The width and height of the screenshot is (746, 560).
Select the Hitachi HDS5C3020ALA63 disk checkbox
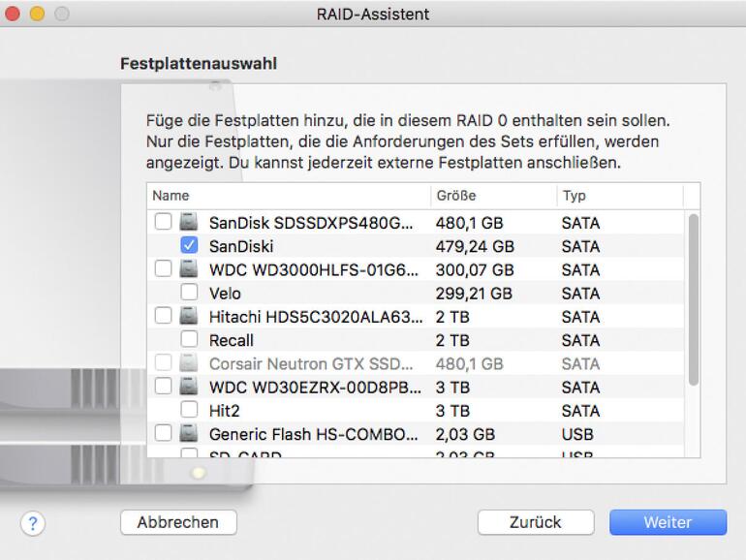[163, 316]
